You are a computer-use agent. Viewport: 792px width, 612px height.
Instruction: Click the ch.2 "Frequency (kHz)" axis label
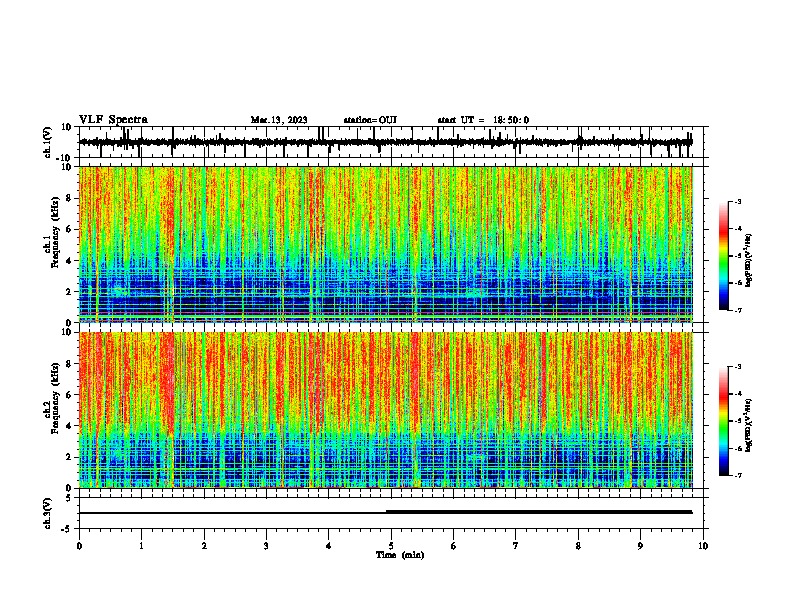(x=55, y=397)
